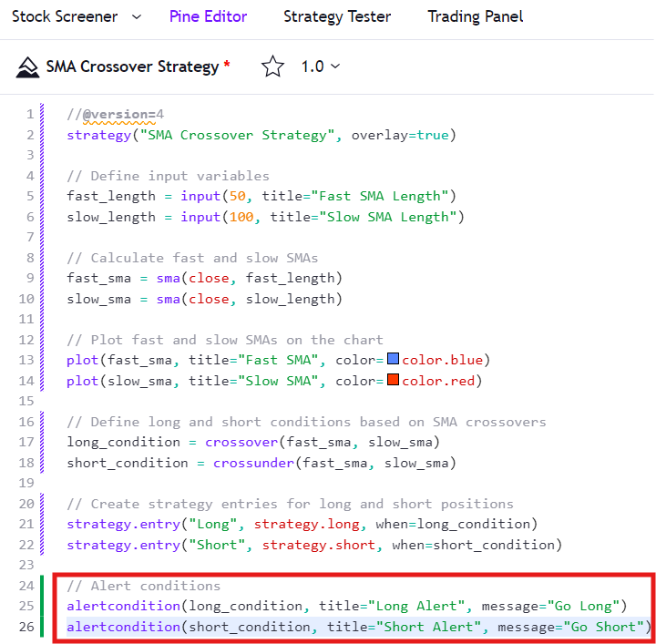
Task: Click color.blue text on line 13
Action: (442, 360)
